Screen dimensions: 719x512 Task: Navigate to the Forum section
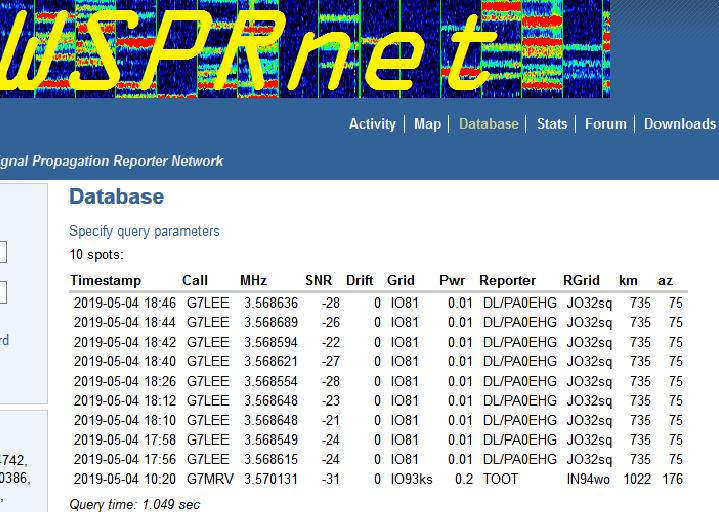(x=605, y=124)
